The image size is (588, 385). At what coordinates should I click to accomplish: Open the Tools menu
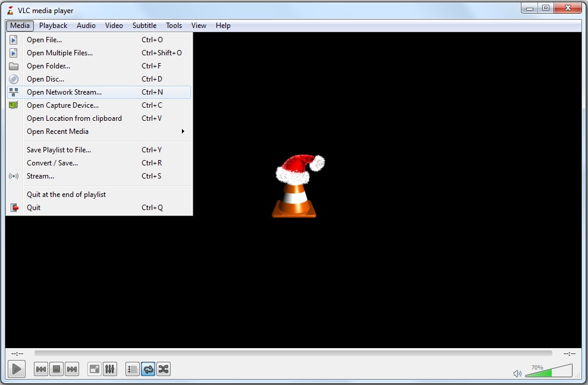click(x=174, y=26)
